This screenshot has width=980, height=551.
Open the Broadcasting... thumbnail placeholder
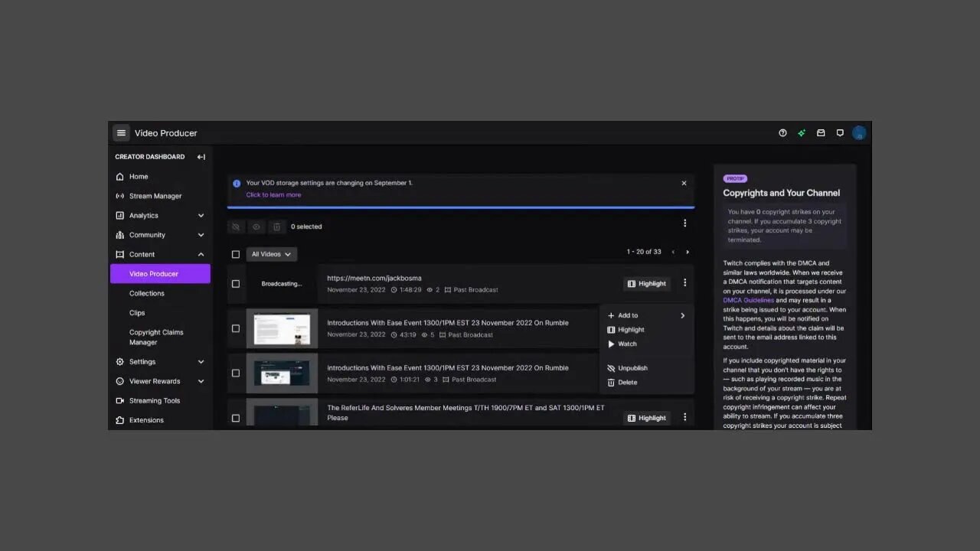(x=282, y=284)
